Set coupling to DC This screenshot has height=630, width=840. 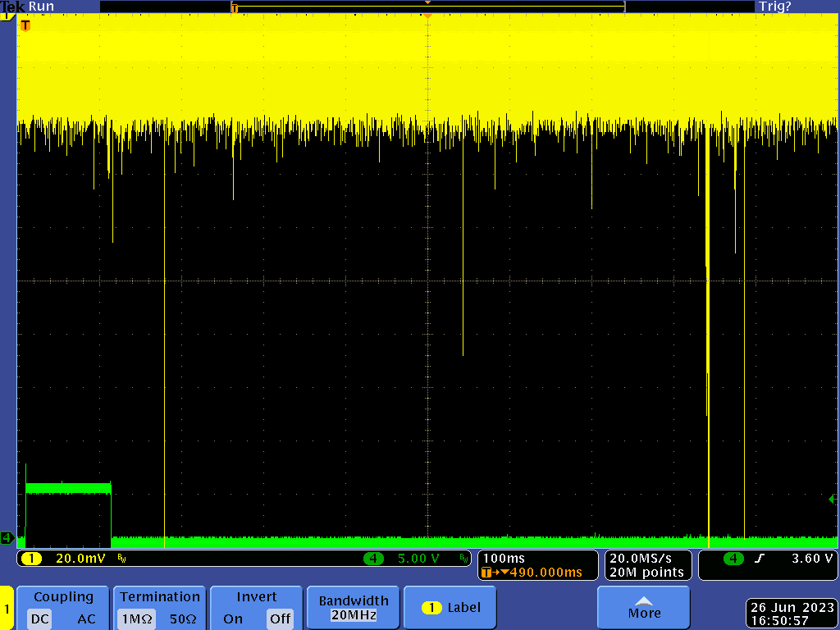click(40, 619)
